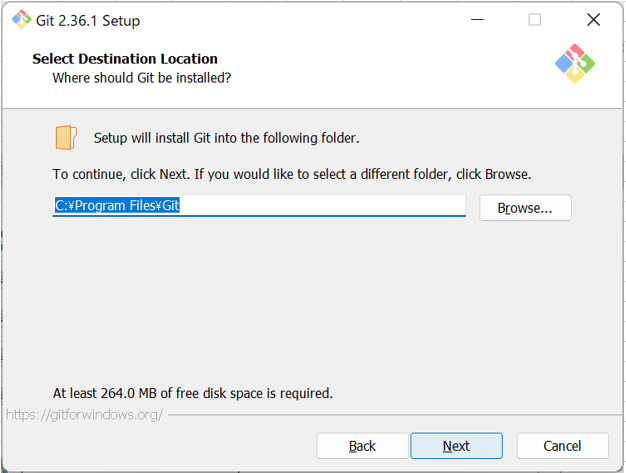Click the highlighted C:¥Program Files¥Git path text
Screen dimensions: 626x473
pyautogui.click(x=117, y=206)
